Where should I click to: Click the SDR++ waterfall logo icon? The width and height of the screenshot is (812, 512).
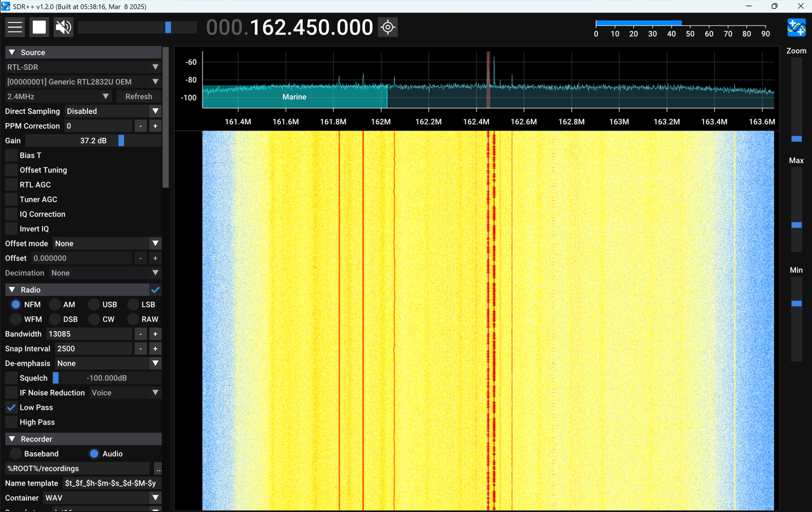[796, 27]
